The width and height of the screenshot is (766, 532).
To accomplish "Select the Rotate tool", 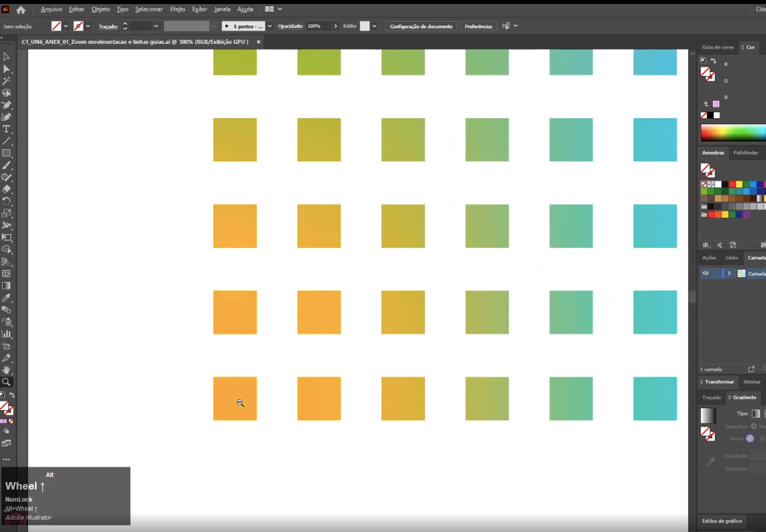I will 7,201.
